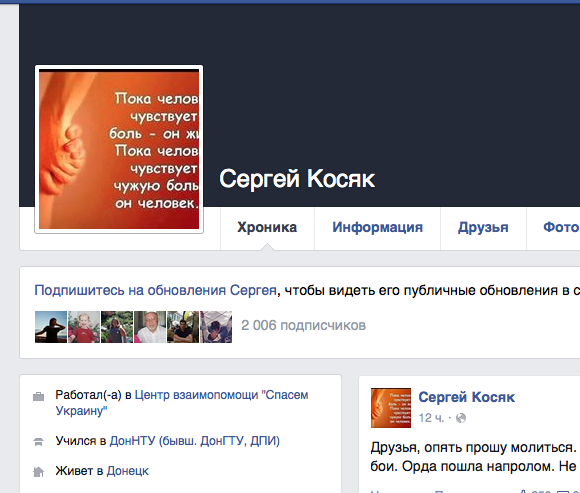Click the 2 006 подписчиков count
Image resolution: width=580 pixels, height=493 pixels.
coord(303,325)
